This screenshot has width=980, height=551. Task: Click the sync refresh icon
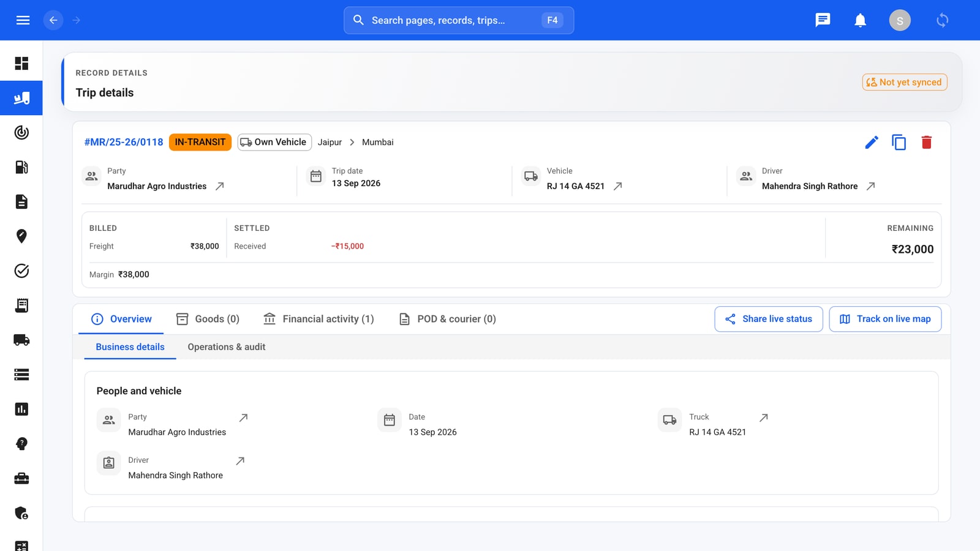click(x=942, y=20)
